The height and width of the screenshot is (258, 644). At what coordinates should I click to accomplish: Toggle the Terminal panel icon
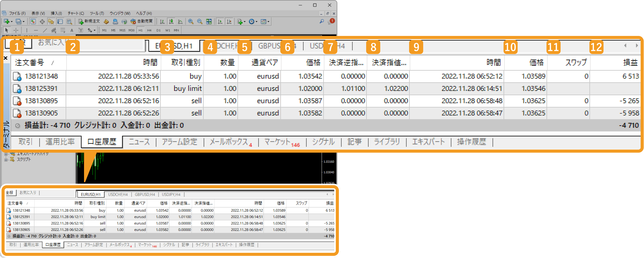pos(60,21)
